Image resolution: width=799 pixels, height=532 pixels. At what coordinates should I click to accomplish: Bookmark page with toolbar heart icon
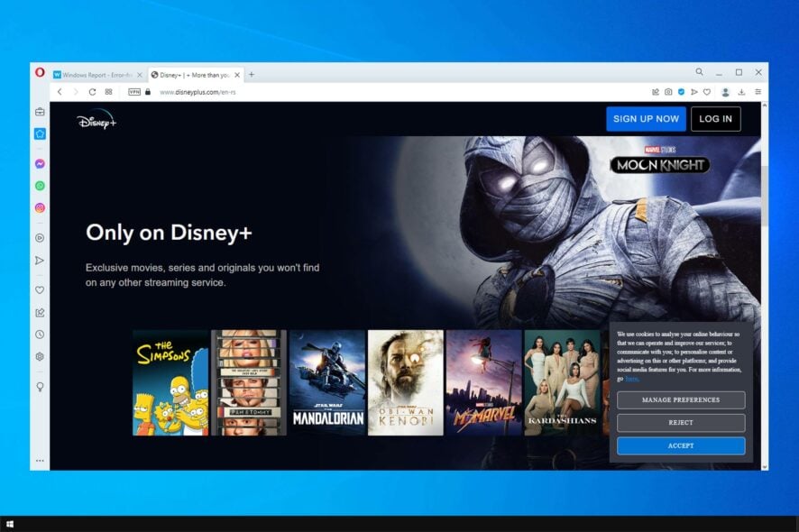click(x=707, y=92)
